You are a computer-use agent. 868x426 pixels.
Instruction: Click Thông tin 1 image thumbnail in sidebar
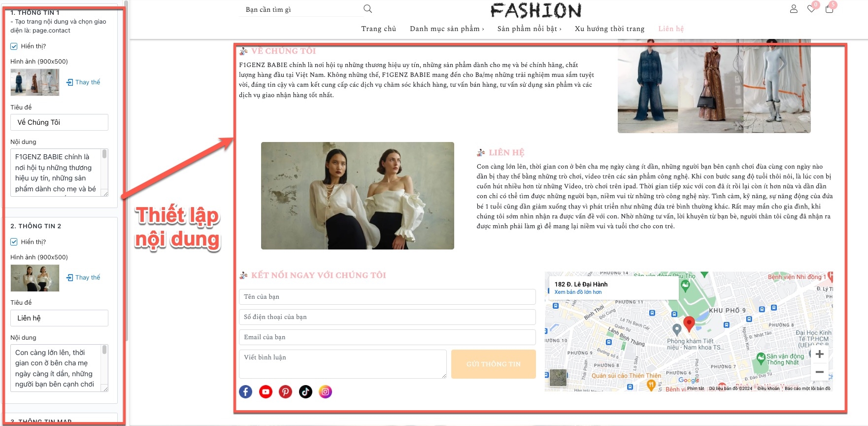(x=35, y=82)
